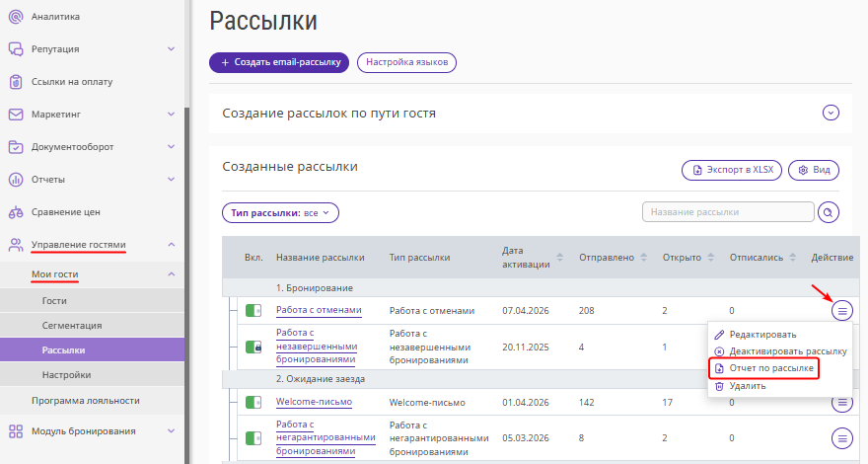Image resolution: width=868 pixels, height=464 pixels.
Task: Expand Создание рассылок по пути гостя section
Action: [x=831, y=114]
